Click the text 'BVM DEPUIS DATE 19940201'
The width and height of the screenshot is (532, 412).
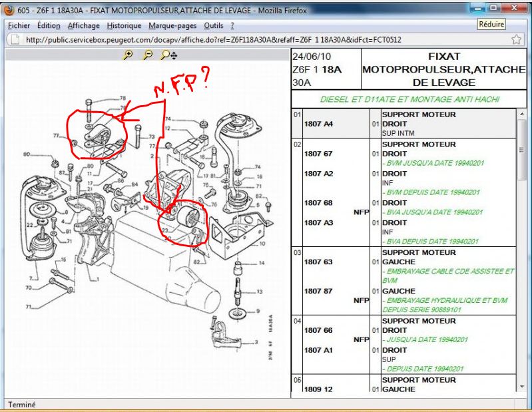(433, 192)
